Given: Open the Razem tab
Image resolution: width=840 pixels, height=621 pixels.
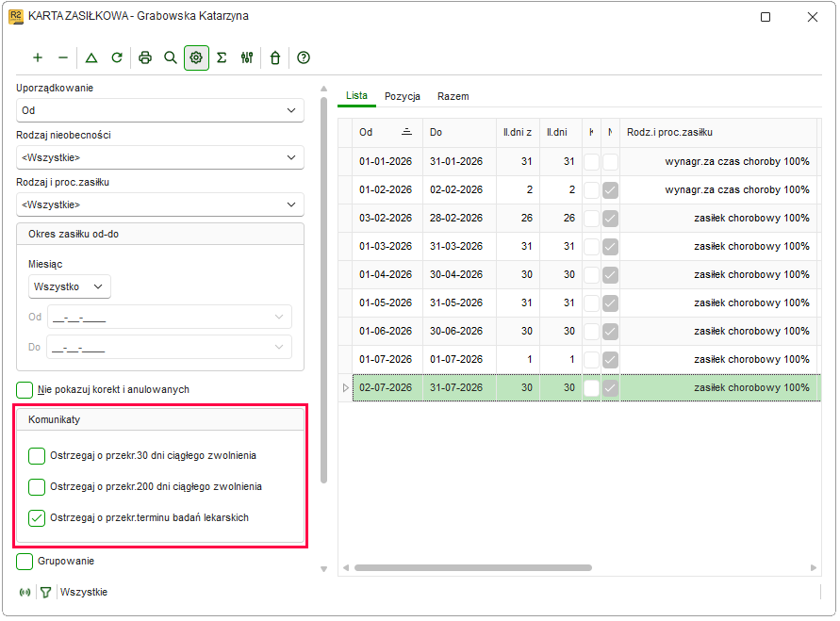Looking at the screenshot, I should coord(453,96).
